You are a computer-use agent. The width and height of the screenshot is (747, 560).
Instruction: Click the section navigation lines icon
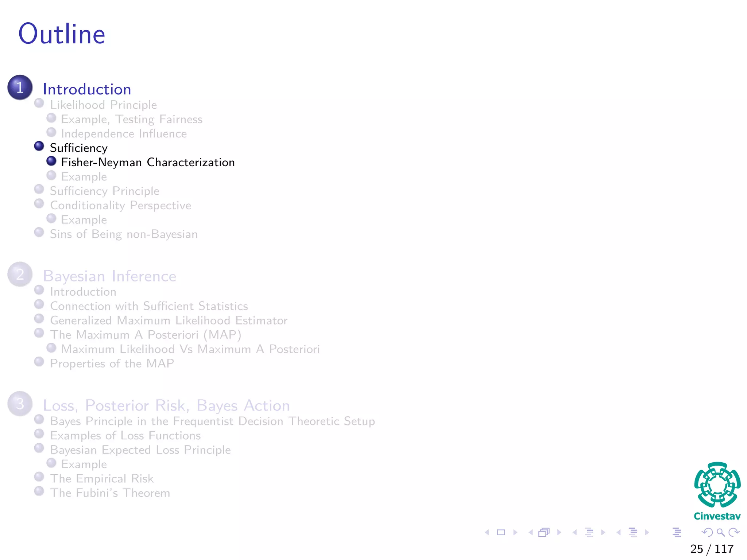click(633, 533)
